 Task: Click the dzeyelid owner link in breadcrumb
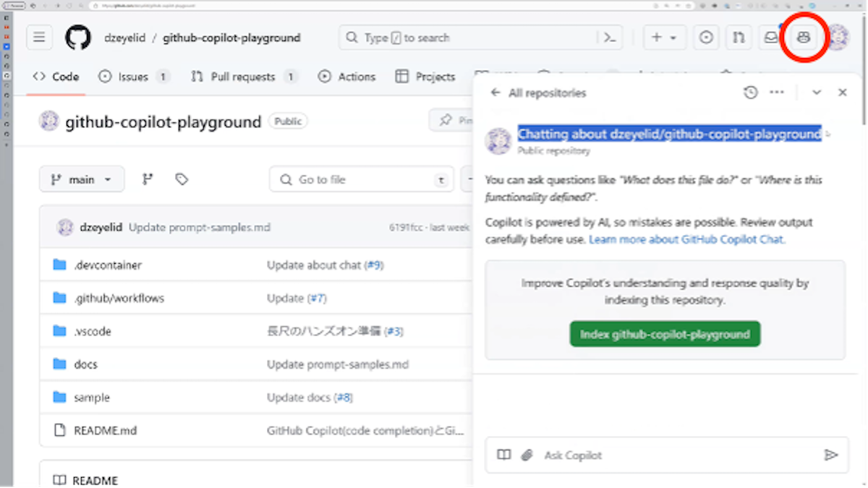click(x=123, y=38)
